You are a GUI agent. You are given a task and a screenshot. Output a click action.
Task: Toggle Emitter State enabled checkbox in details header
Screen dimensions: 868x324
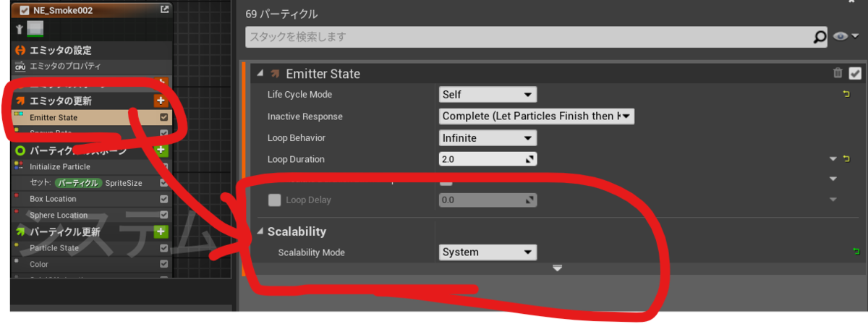coord(855,73)
